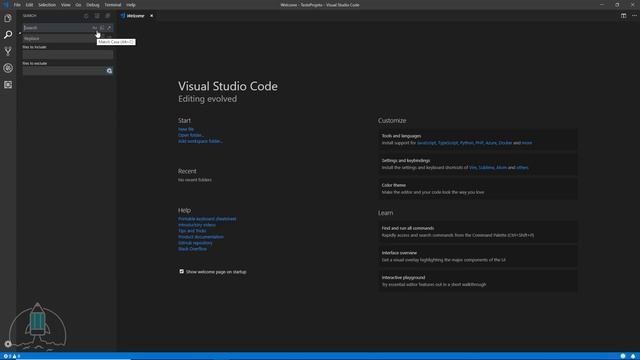Click the Collapse All search results icon
The image size is (640, 360).
(x=107, y=16)
